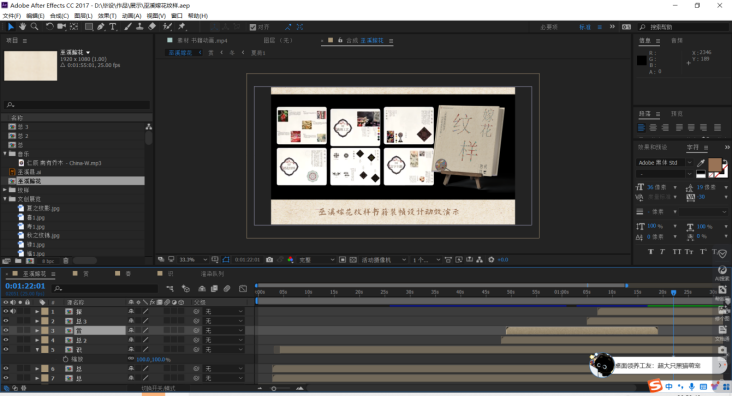
Task: Hide layer 5 using its eye icon
Action: point(6,349)
